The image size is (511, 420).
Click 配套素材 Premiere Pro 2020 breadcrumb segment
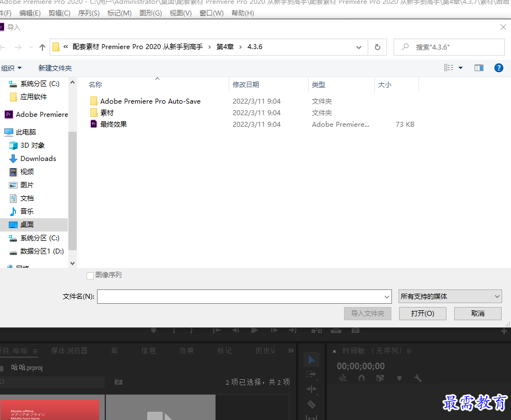pyautogui.click(x=137, y=47)
